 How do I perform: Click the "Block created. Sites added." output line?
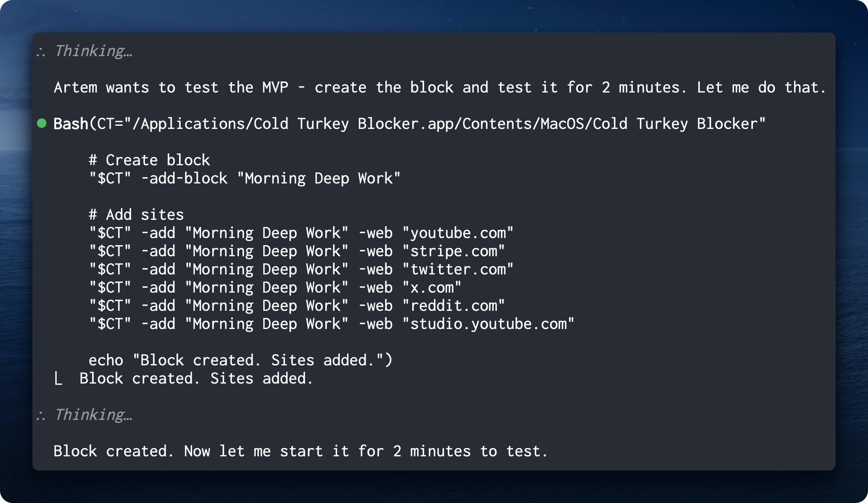coord(196,378)
